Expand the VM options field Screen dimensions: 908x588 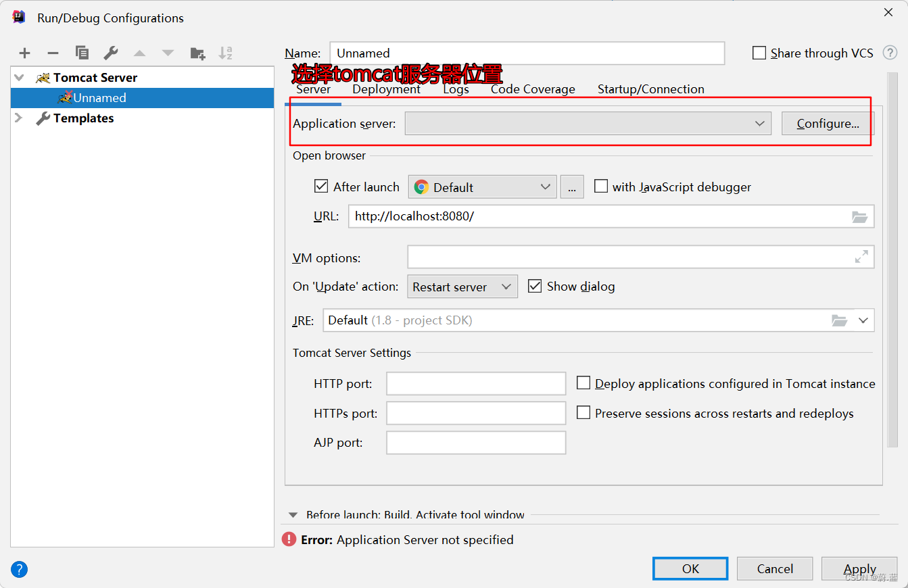(861, 257)
